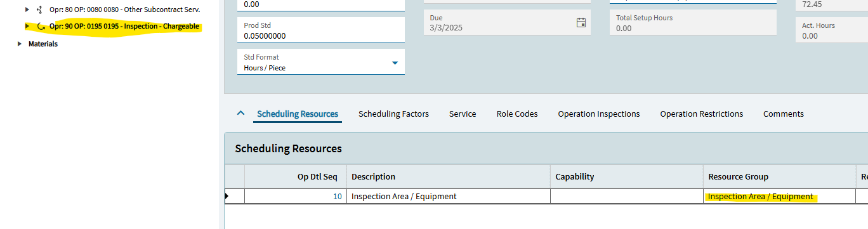
Task: Switch to the Scheduling Factors tab
Action: [x=393, y=114]
